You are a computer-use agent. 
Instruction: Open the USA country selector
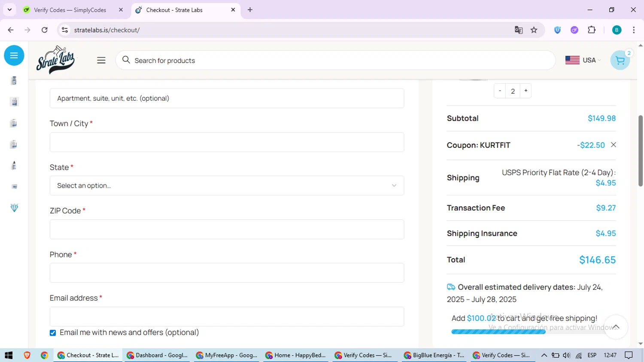point(583,60)
